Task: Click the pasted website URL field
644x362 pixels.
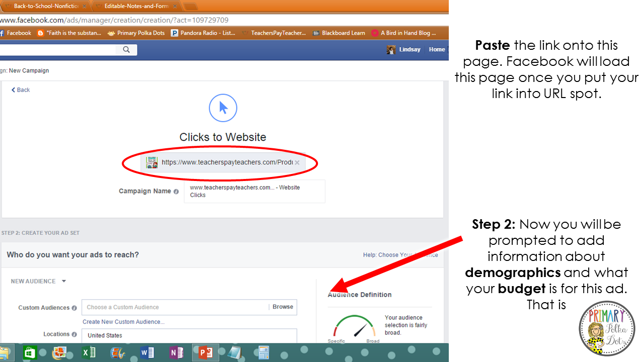Action: (x=223, y=162)
